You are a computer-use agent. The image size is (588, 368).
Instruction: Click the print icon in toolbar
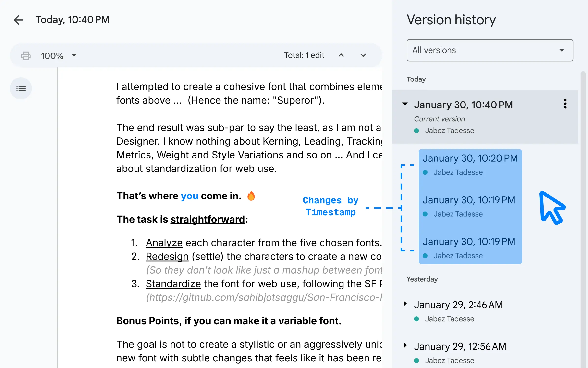[x=25, y=55]
